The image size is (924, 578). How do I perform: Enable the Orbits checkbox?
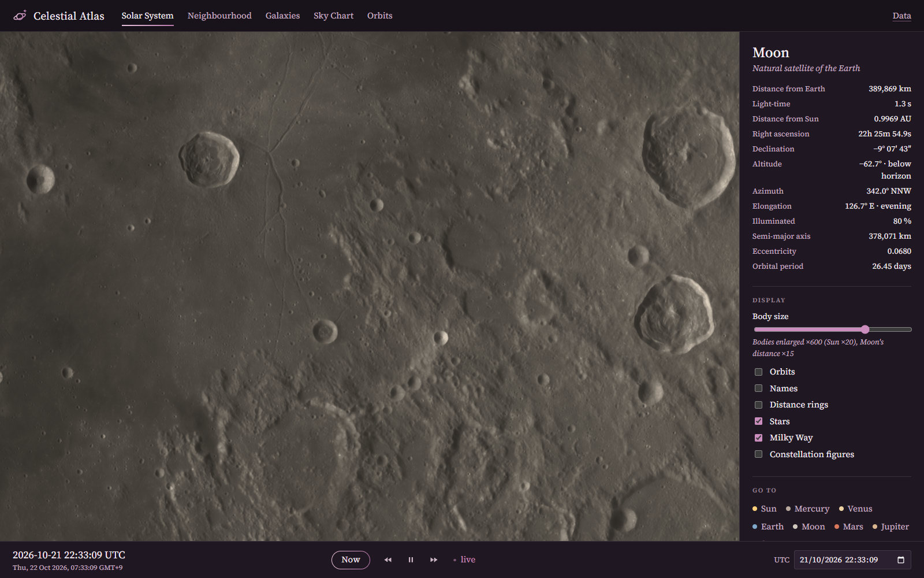tap(758, 372)
